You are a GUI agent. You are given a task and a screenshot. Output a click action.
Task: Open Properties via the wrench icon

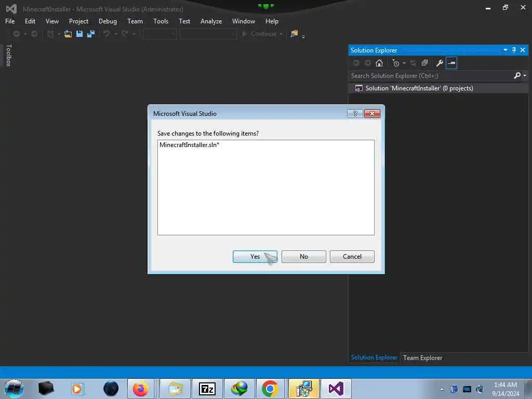pyautogui.click(x=440, y=63)
